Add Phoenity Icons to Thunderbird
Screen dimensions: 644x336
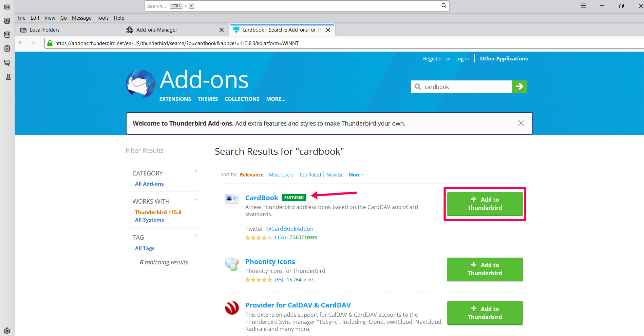pyautogui.click(x=485, y=269)
